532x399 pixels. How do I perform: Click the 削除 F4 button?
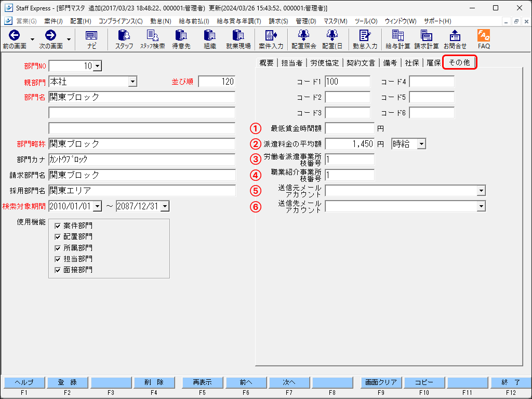point(154,382)
